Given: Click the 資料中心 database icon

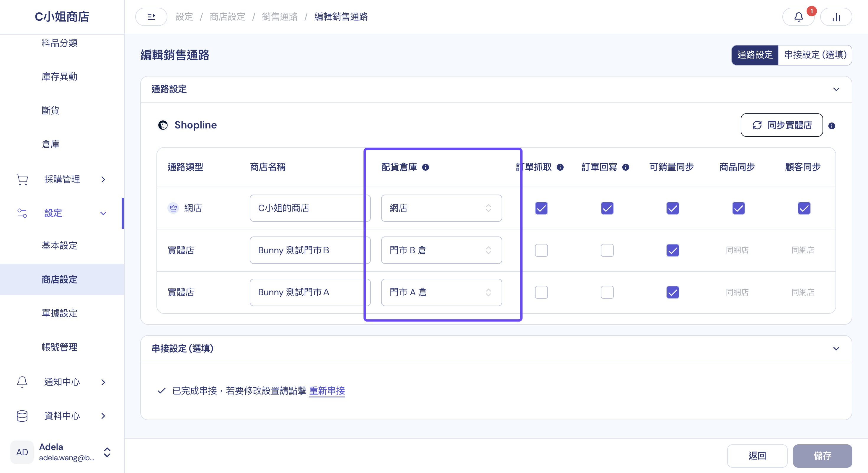Looking at the screenshot, I should pos(22,416).
